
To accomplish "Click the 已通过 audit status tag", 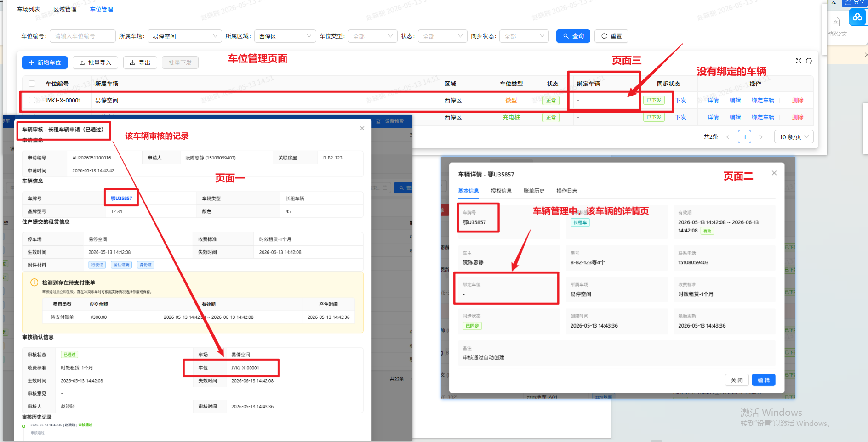I will point(69,355).
